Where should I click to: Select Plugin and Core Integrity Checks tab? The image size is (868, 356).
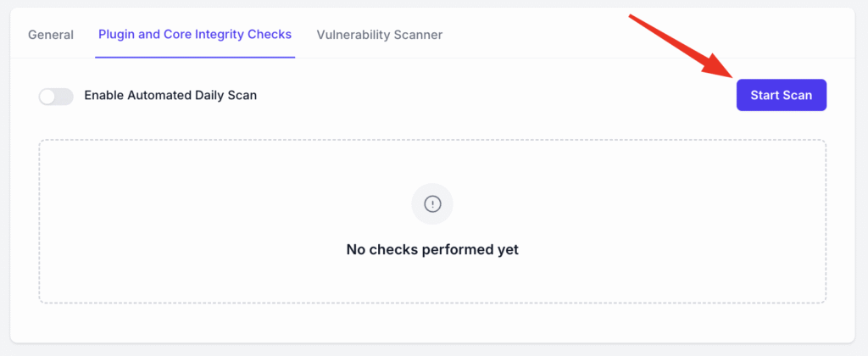(195, 35)
